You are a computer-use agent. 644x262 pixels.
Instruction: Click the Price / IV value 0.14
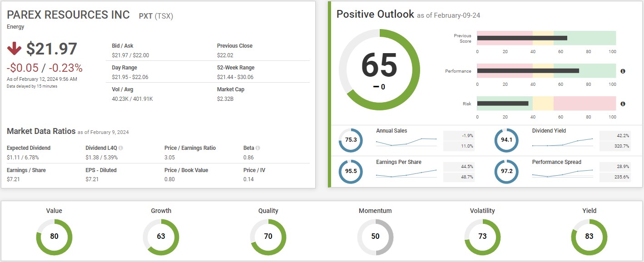pyautogui.click(x=248, y=179)
